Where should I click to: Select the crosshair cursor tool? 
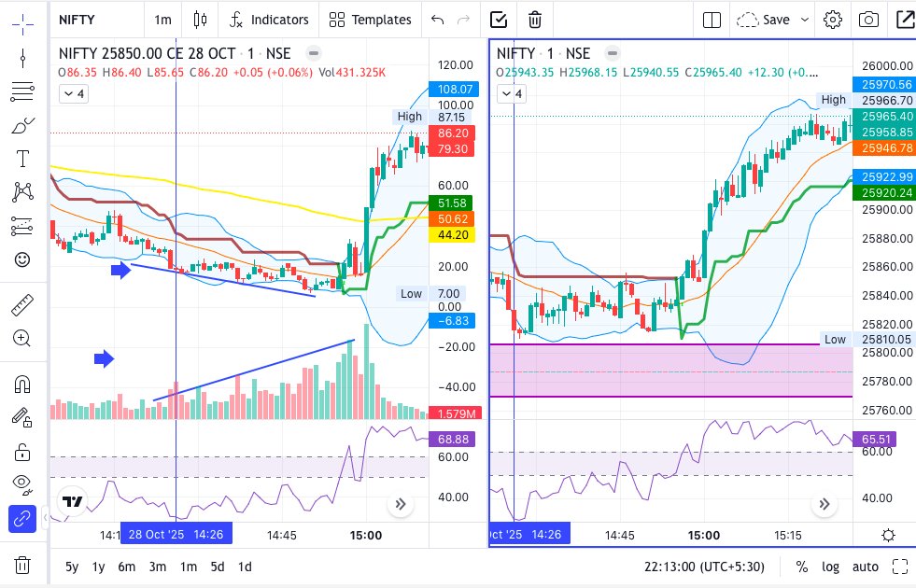tap(22, 24)
